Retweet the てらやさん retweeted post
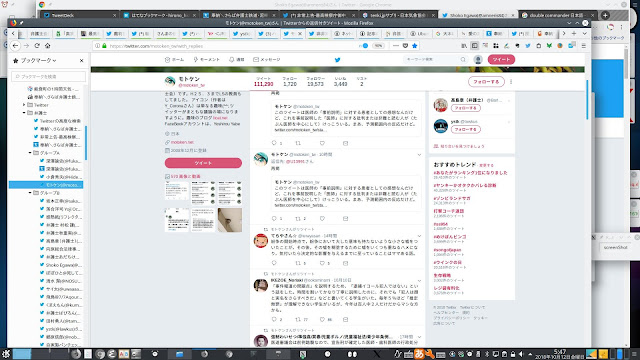Viewport: 640px width, 360px height. tap(298, 263)
